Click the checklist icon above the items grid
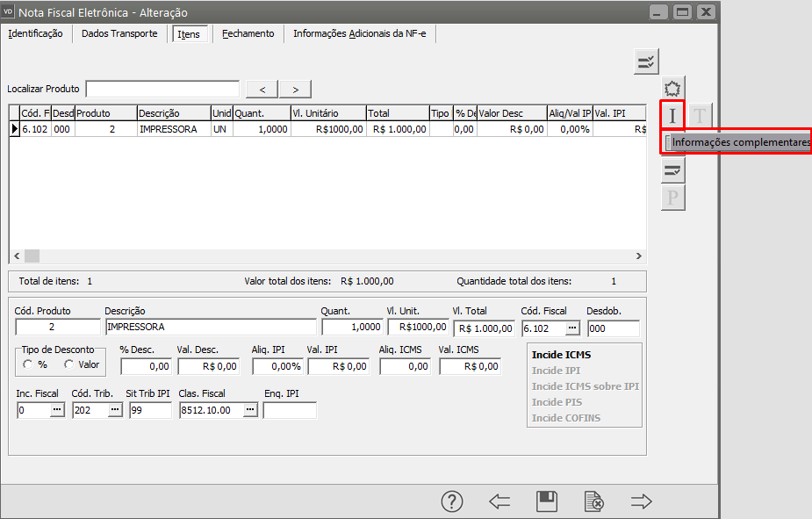Screen dimensions: 812x519 [646, 61]
